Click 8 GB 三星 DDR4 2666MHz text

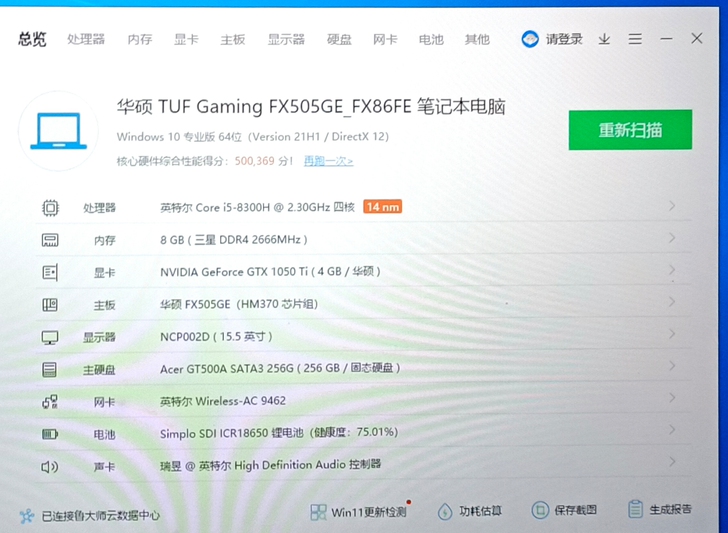[234, 240]
